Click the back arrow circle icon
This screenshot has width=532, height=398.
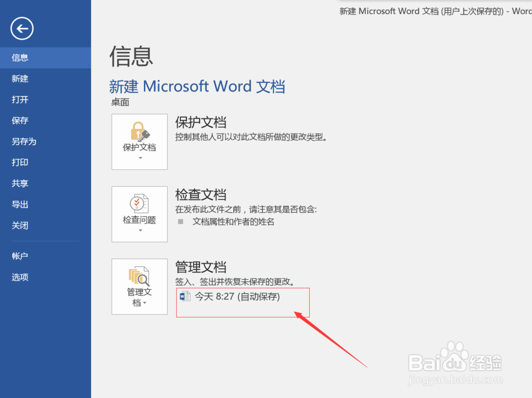(22, 29)
